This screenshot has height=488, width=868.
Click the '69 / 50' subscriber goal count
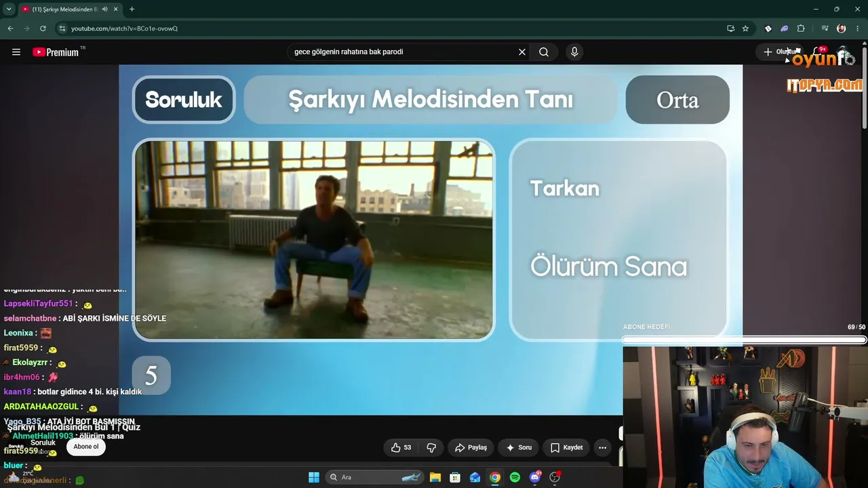pyautogui.click(x=856, y=327)
